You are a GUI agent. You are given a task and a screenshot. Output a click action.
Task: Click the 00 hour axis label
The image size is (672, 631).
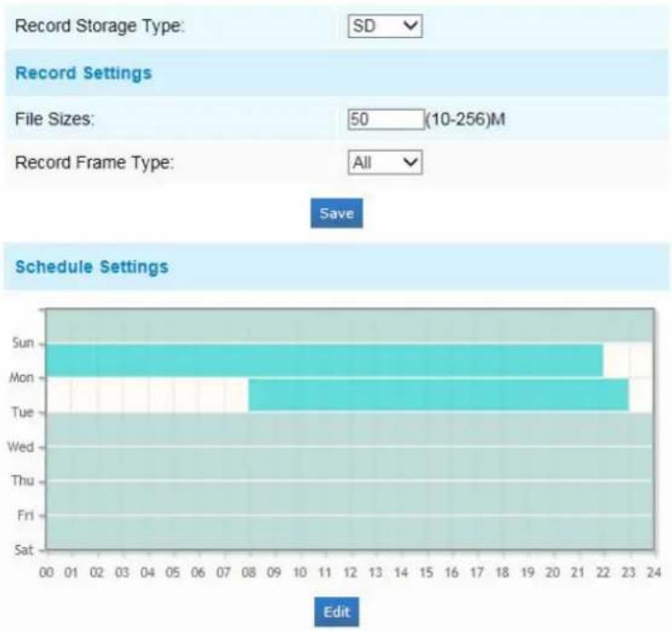[x=46, y=572]
